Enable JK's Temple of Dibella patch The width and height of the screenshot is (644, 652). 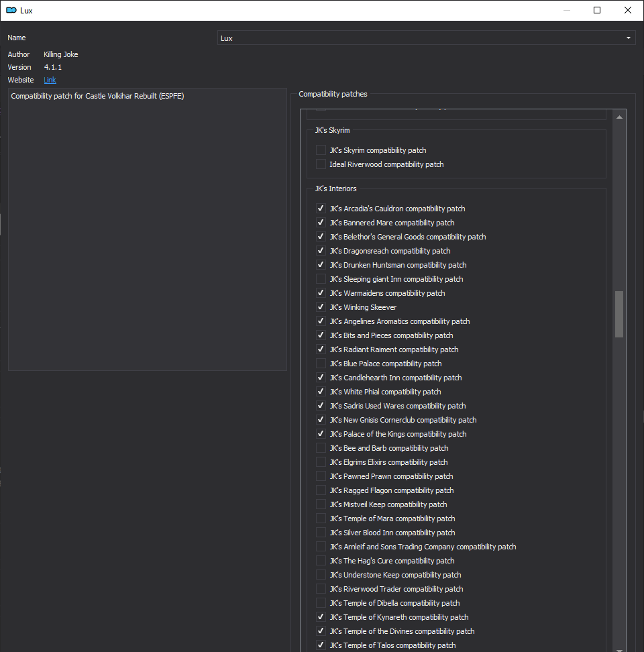(321, 604)
